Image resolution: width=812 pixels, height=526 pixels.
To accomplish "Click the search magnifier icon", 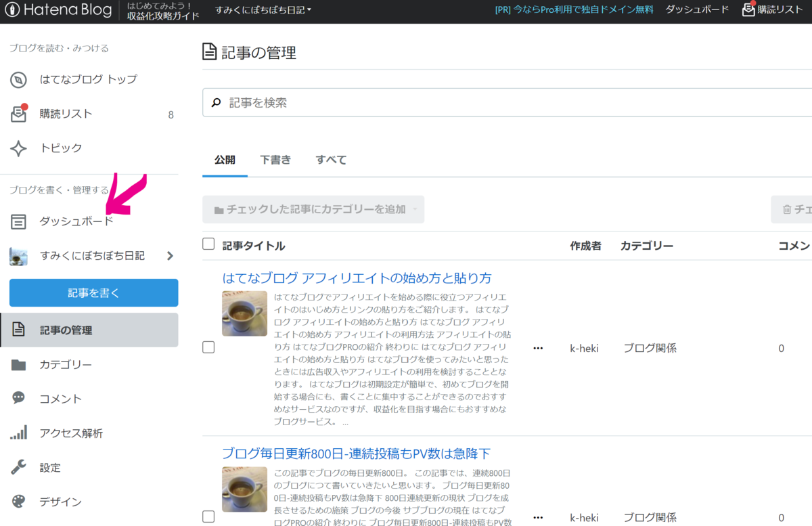I will point(217,103).
